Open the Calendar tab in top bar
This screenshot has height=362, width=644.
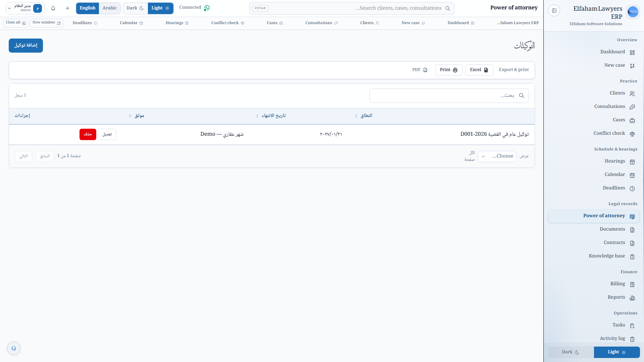(131, 23)
